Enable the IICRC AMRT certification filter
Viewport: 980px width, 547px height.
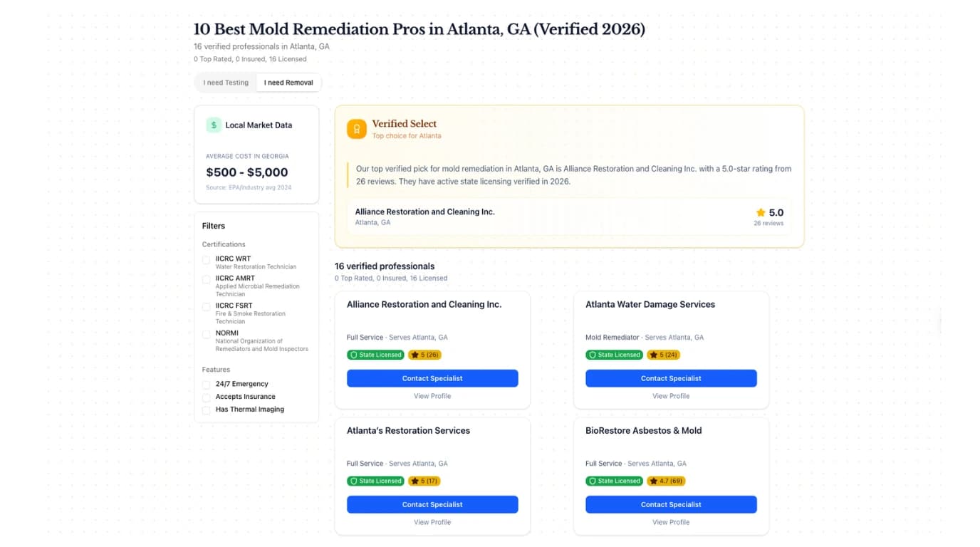click(x=206, y=280)
